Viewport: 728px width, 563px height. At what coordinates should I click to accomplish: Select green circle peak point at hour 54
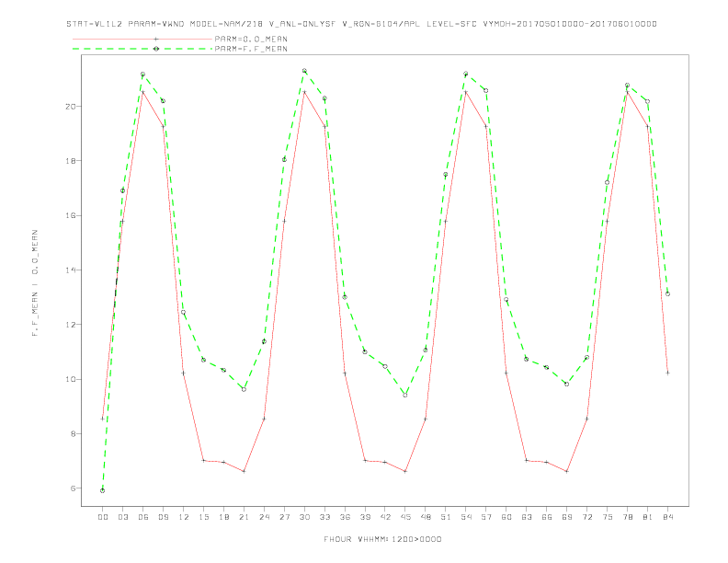click(466, 74)
